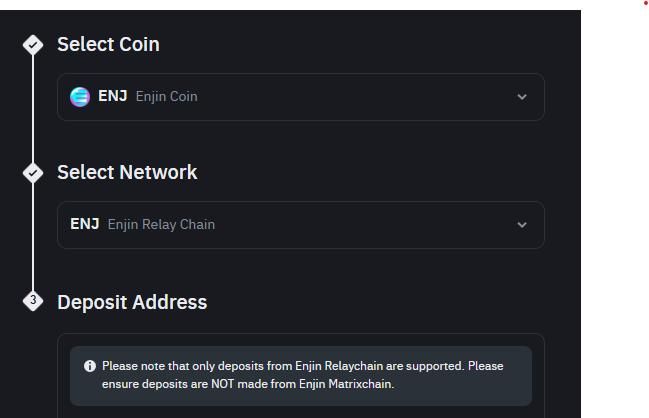Click the bold ENJ ticker in network field

[84, 224]
